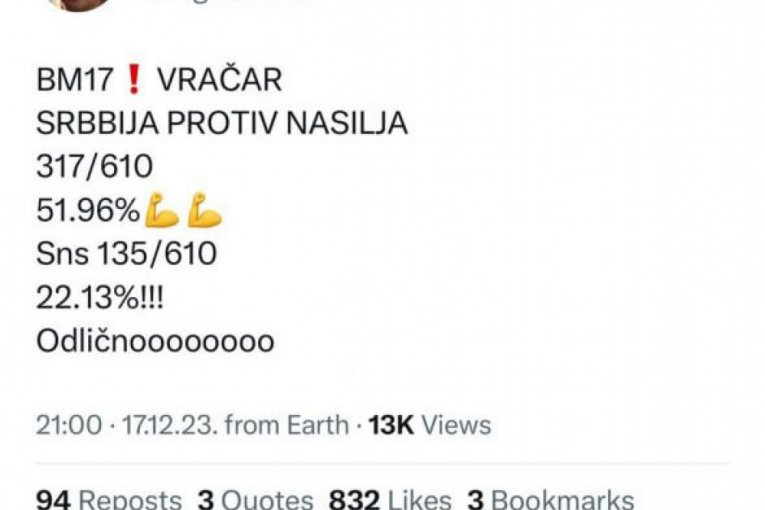Select the BM17 text in the tweet
Screen dimensions: 765x510
point(75,80)
